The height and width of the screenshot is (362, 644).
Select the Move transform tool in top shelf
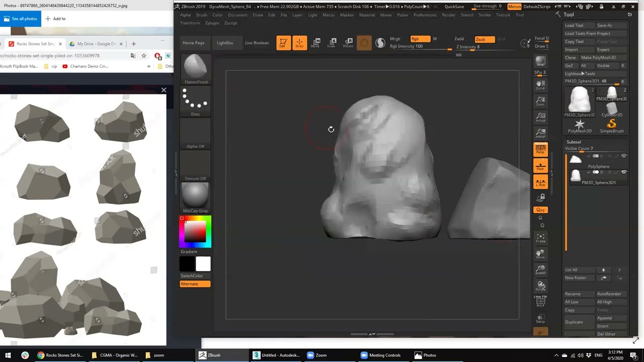315,43
